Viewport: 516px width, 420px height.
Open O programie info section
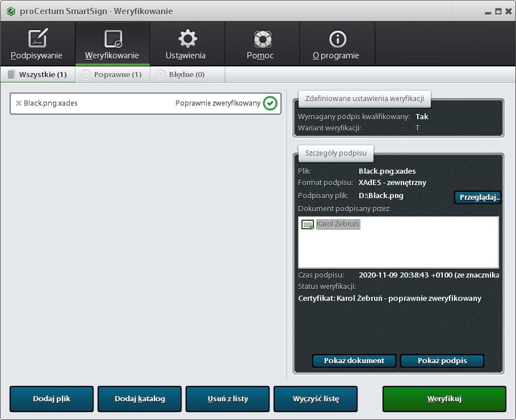click(337, 44)
